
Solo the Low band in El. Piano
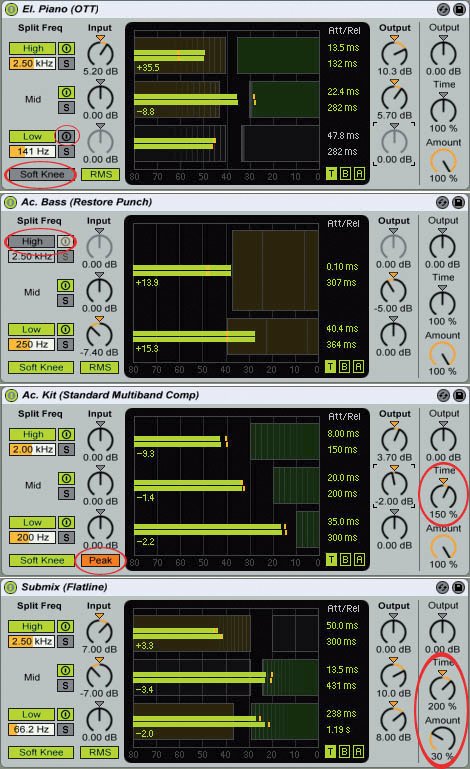click(66, 151)
